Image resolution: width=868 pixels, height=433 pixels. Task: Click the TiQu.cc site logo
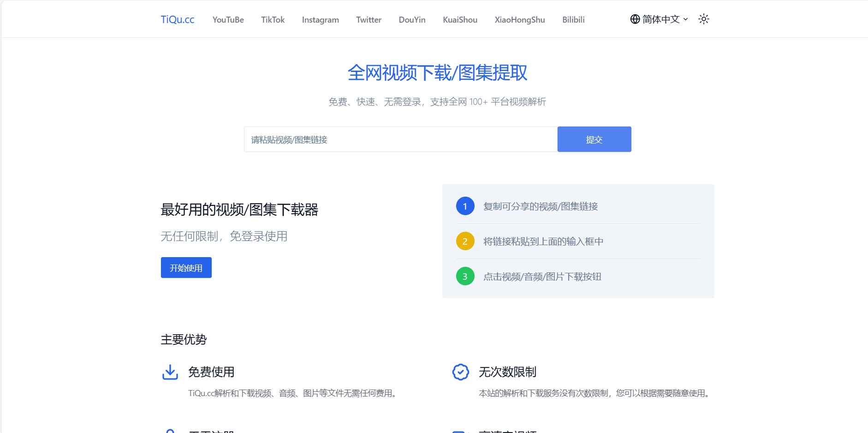[x=178, y=19]
